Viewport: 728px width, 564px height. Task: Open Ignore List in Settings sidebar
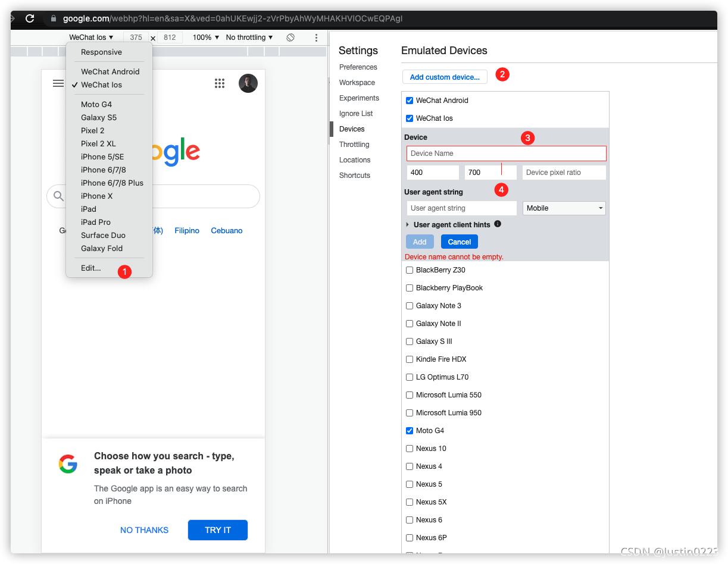tap(356, 114)
